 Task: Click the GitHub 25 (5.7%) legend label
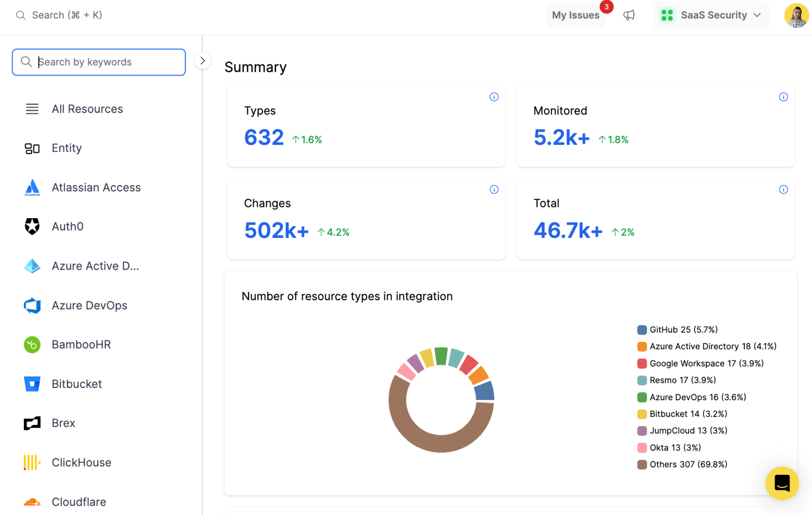pos(684,330)
